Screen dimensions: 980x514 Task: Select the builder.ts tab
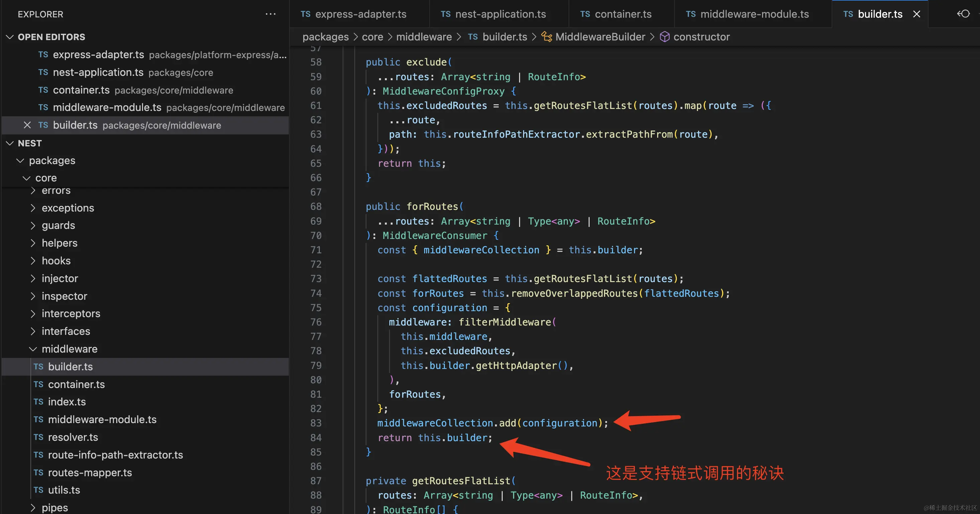(880, 14)
